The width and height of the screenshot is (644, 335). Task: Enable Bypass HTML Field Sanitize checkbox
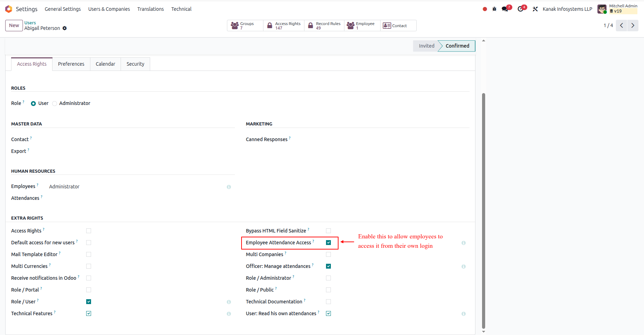328,231
